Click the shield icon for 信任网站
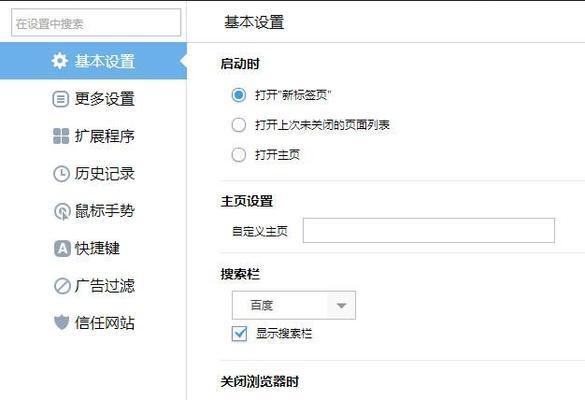Viewport: 585px width, 400px height. pyautogui.click(x=62, y=322)
